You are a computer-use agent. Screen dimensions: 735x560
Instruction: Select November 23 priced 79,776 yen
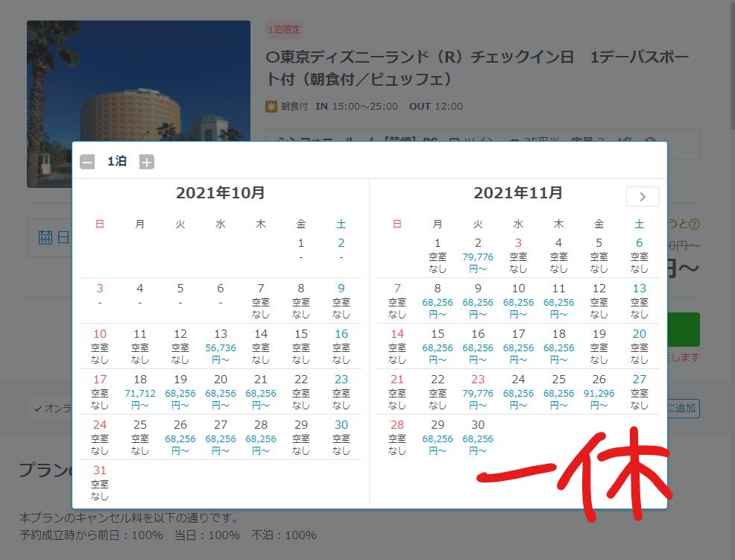(478, 392)
